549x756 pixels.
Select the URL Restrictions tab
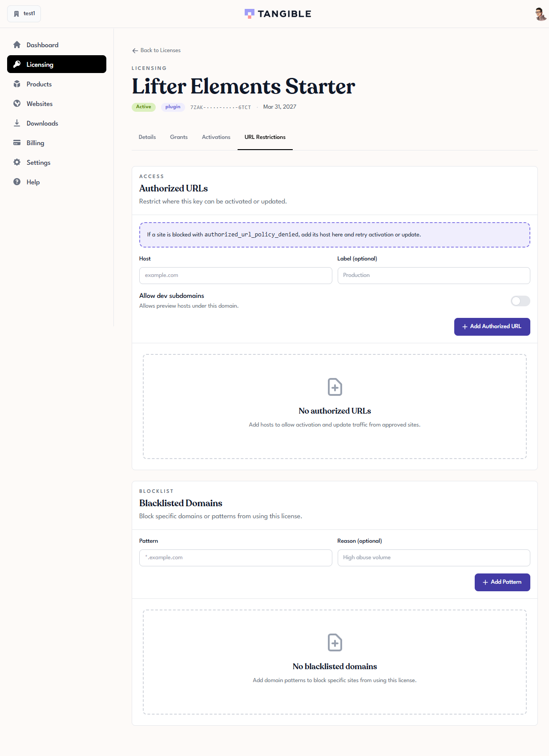[265, 137]
